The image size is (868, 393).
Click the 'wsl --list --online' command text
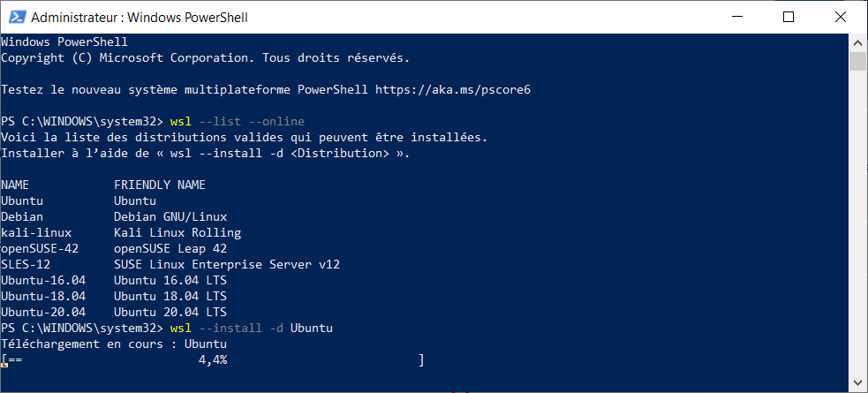[x=238, y=121]
